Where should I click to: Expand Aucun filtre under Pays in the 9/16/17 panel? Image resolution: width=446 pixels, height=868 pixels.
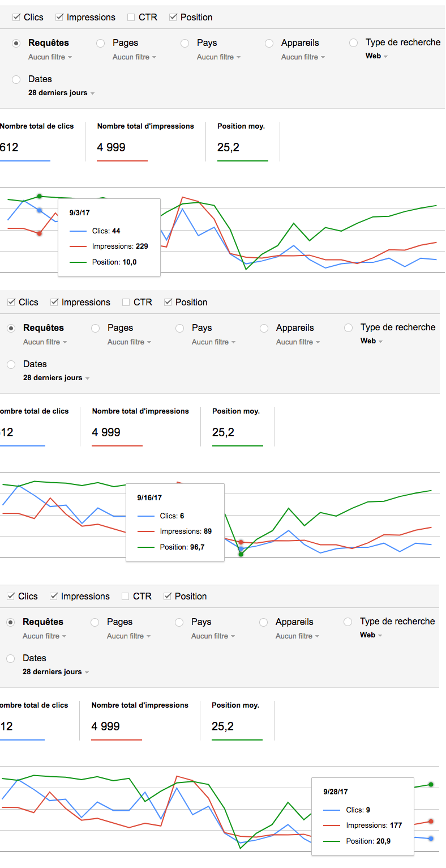(x=214, y=342)
